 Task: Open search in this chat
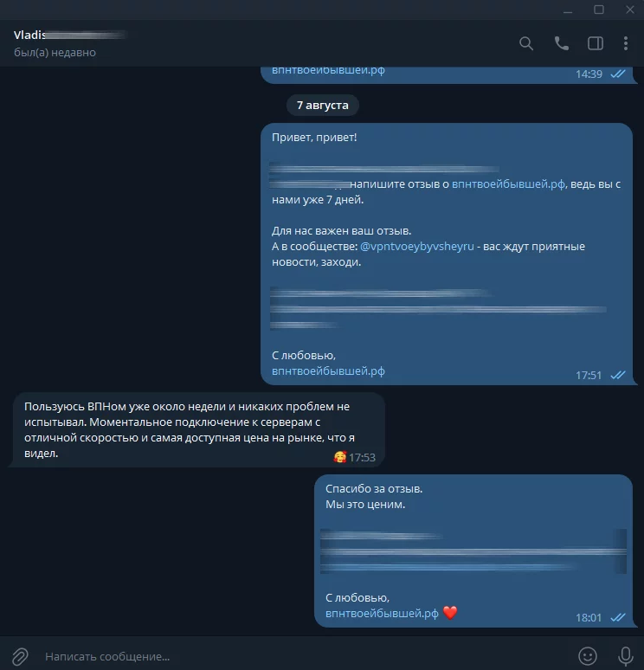[526, 43]
